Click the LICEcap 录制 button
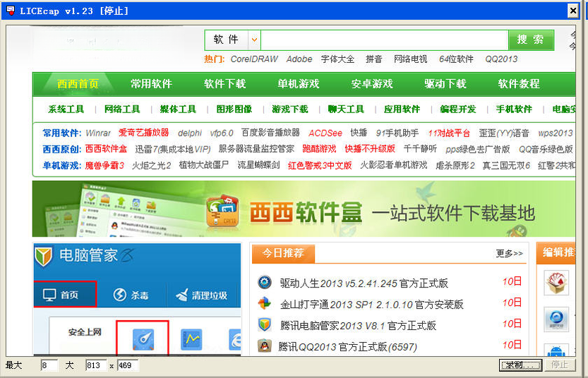The width and height of the screenshot is (588, 378). pos(520,365)
